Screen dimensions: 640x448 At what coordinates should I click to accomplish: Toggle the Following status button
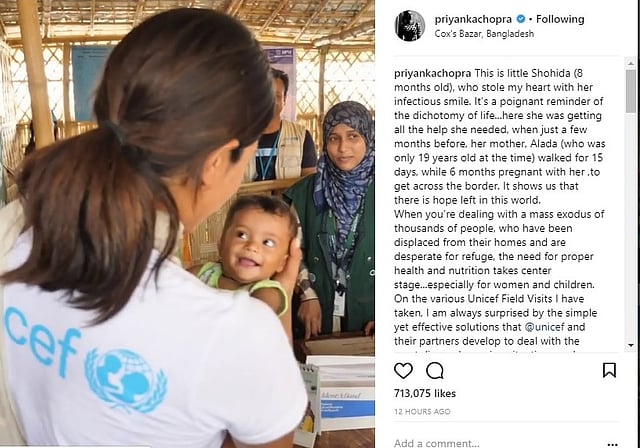point(560,19)
